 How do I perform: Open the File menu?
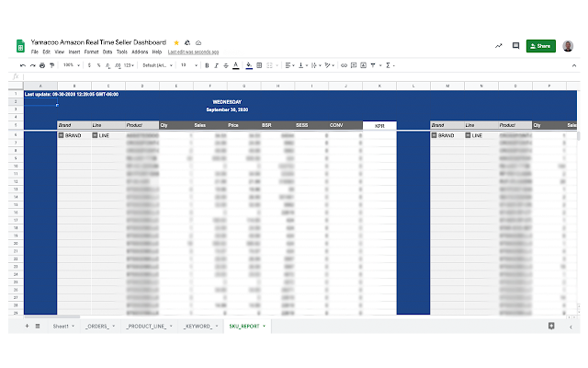(x=35, y=52)
